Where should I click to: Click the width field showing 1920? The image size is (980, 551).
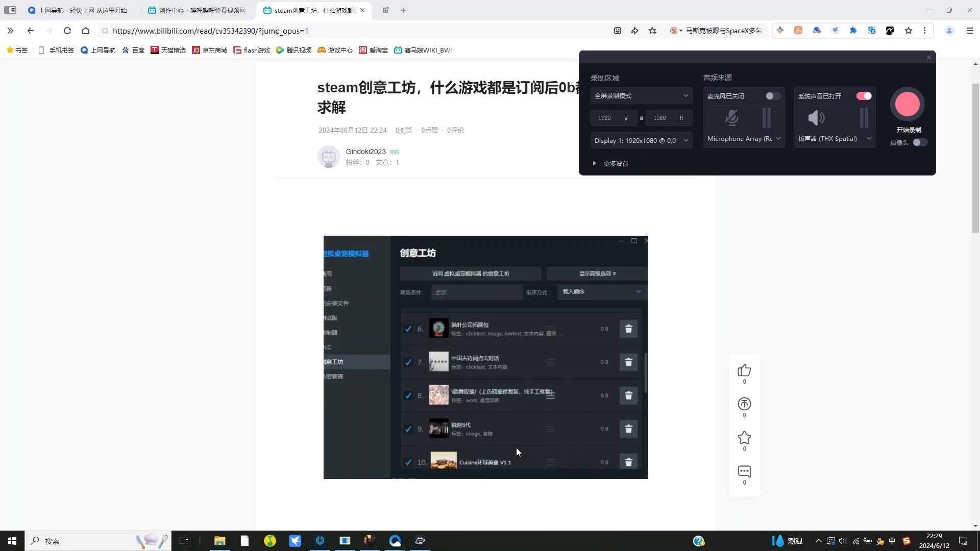614,118
